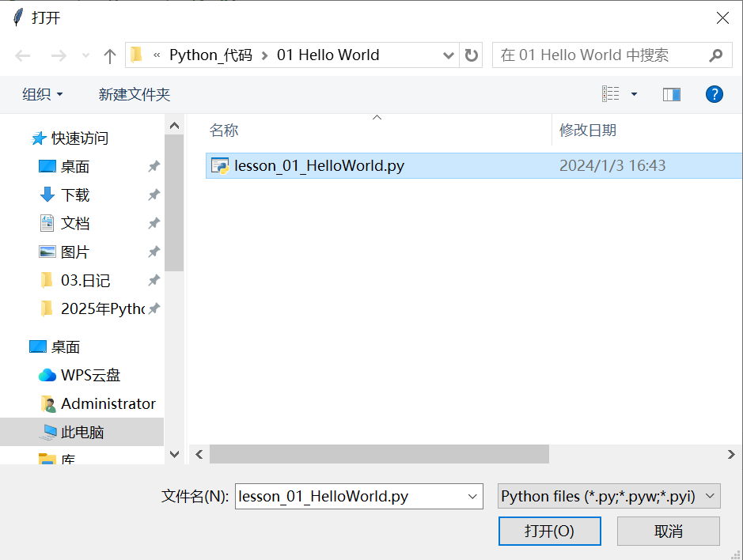The width and height of the screenshot is (743, 560).
Task: Change the view layout icon
Action: click(x=610, y=94)
